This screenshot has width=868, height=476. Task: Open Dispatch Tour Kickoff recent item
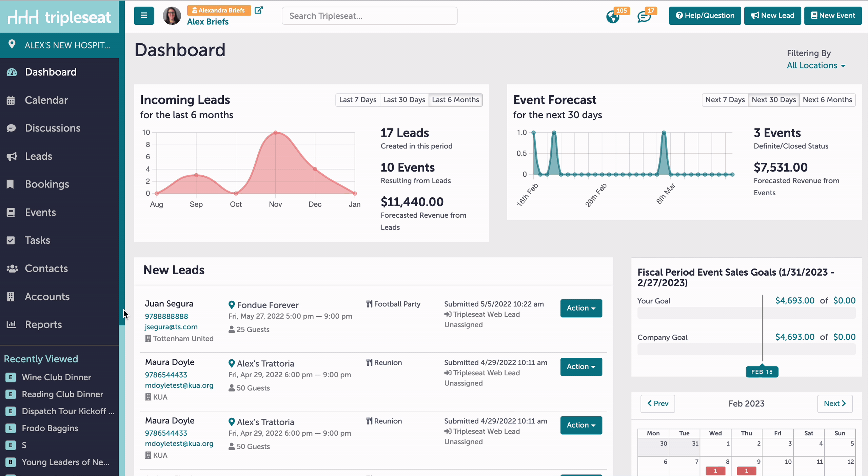(x=68, y=411)
